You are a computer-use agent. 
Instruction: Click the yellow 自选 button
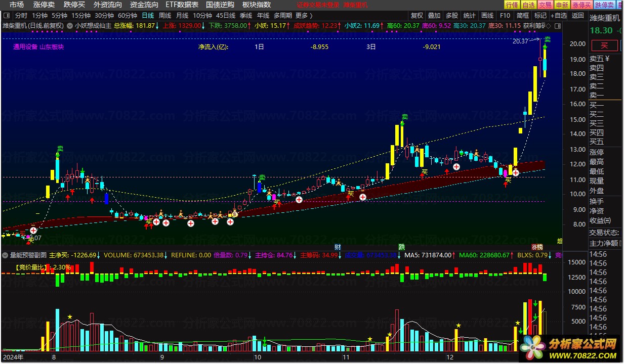[528, 5]
